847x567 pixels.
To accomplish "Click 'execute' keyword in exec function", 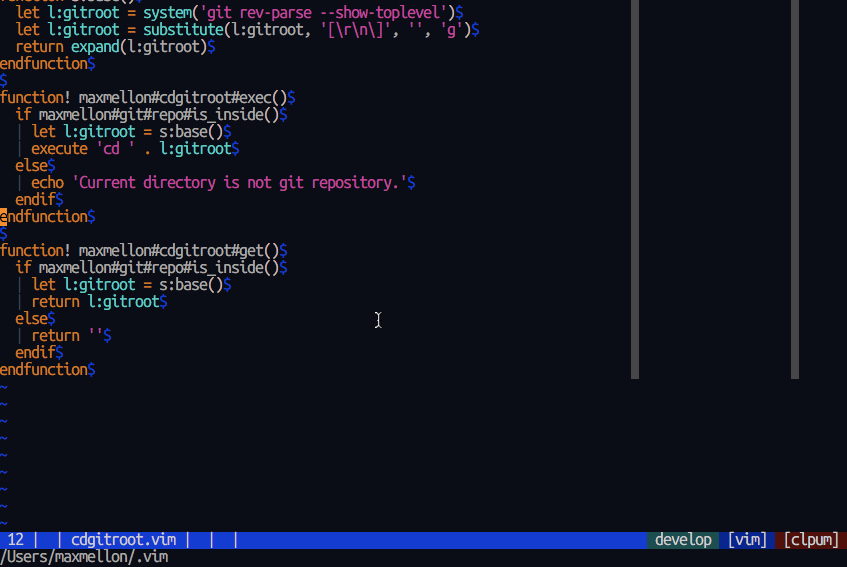I will tap(59, 148).
